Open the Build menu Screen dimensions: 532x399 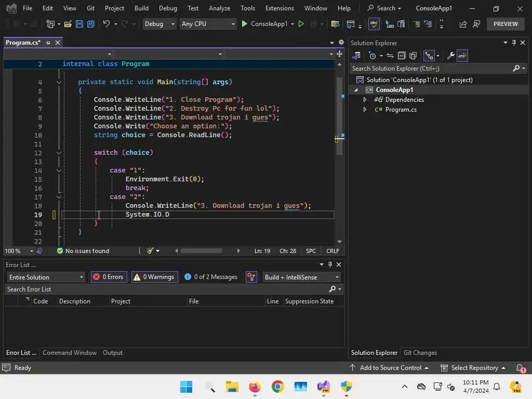point(141,8)
